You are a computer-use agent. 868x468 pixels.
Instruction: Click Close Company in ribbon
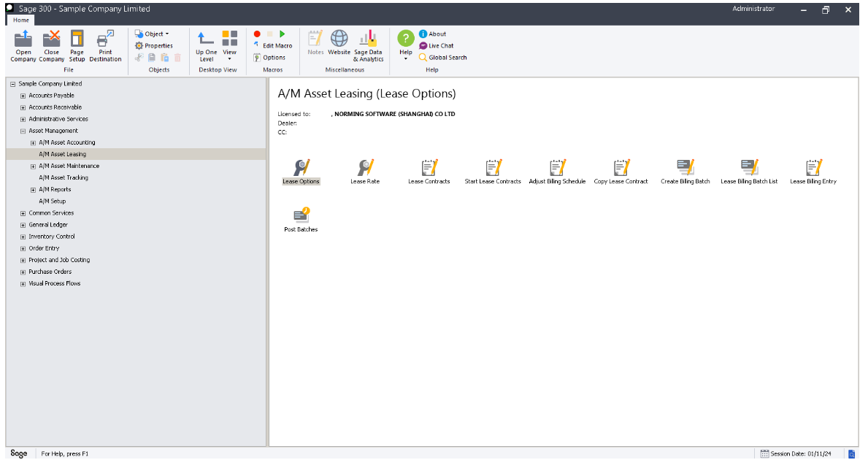52,46
